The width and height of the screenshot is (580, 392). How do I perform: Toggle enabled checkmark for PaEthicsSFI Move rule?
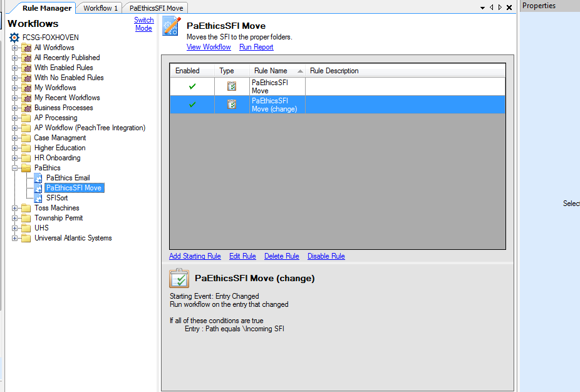[192, 86]
